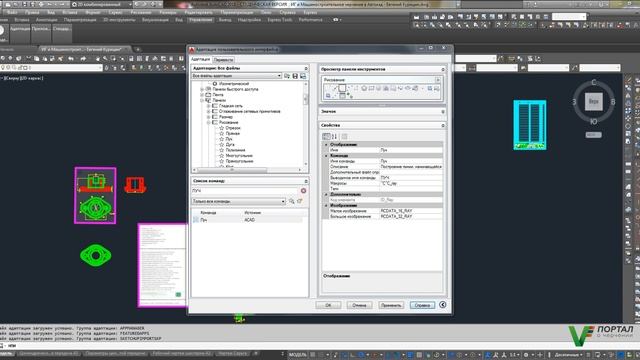Collapse the Отображение properties category

coord(326,144)
